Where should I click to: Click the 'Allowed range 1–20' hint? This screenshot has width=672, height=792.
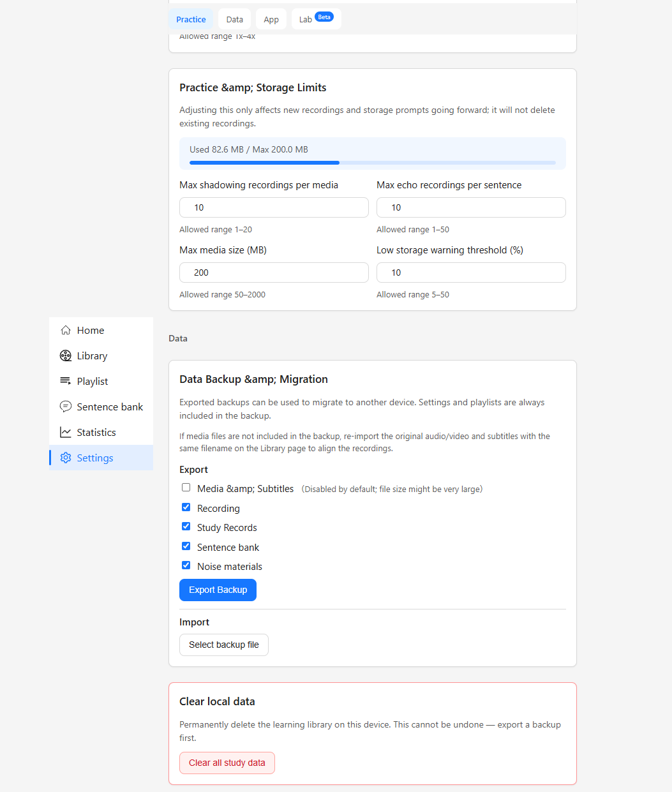(216, 229)
